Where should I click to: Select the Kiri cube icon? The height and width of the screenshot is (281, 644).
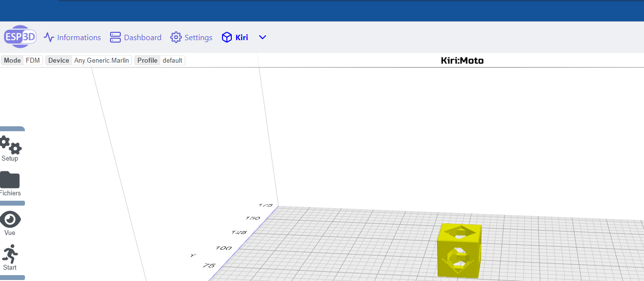pos(226,37)
